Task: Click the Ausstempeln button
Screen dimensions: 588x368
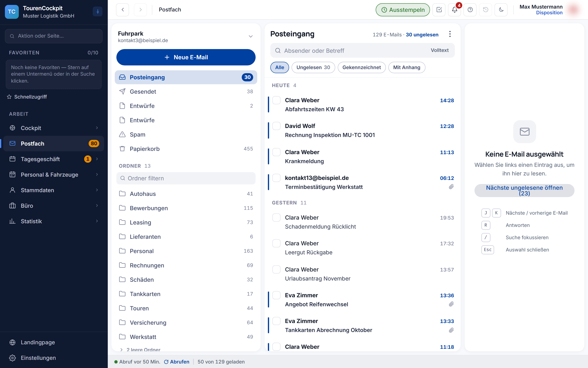Action: (403, 10)
